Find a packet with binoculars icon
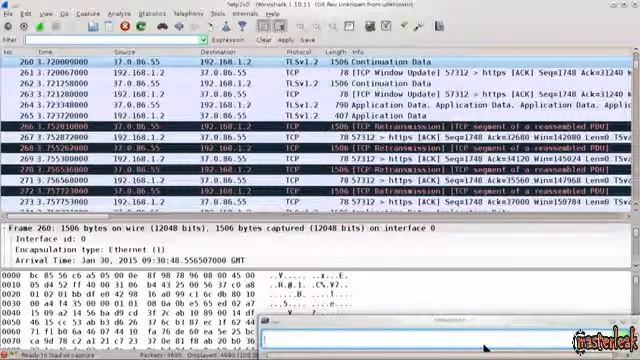Viewport: 640px width, 360px height. (x=162, y=27)
